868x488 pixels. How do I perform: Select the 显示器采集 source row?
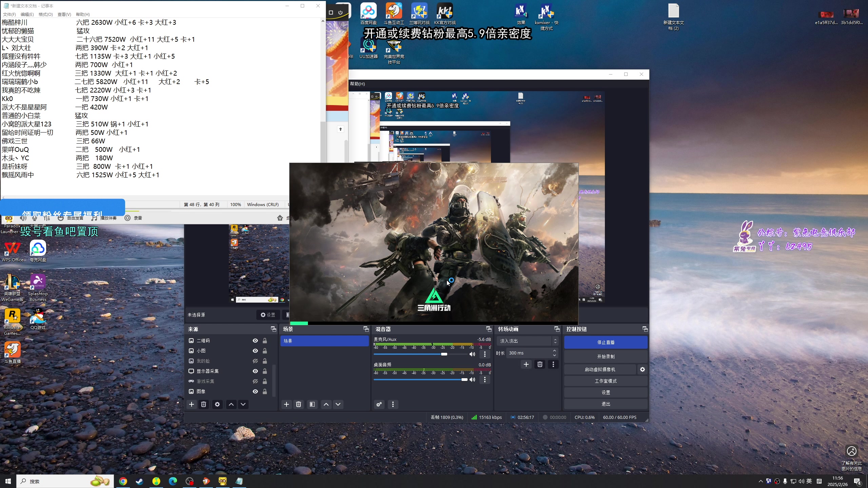click(x=228, y=371)
